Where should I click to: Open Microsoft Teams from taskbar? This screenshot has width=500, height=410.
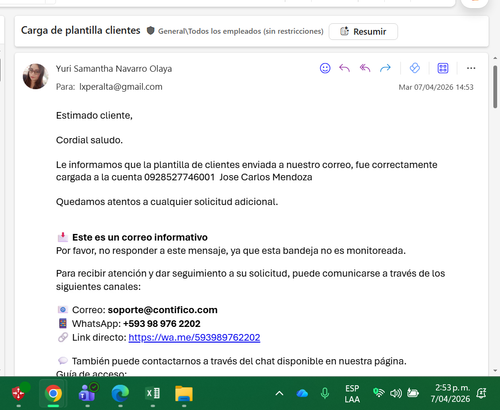tap(87, 393)
